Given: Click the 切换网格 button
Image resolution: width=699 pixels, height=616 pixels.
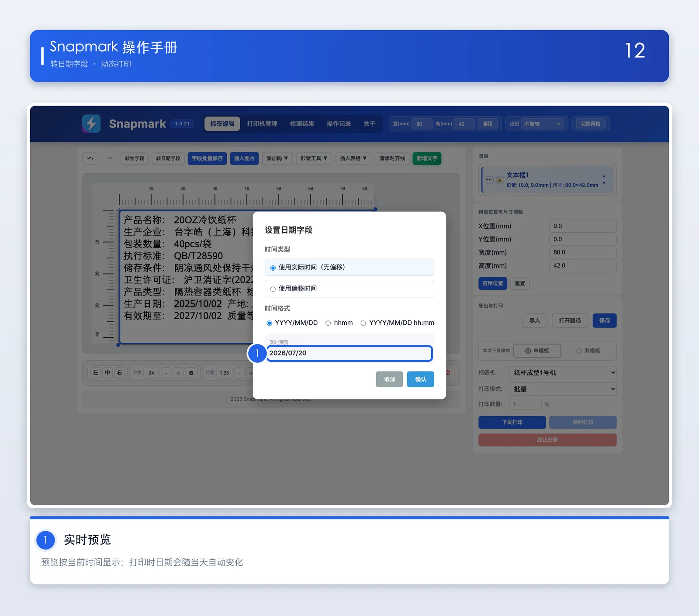Looking at the screenshot, I should 590,124.
